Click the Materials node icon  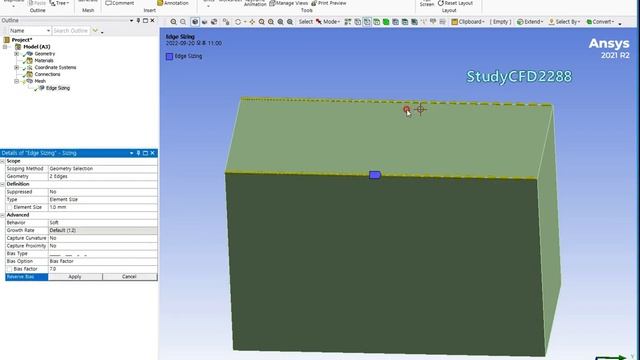point(29,60)
